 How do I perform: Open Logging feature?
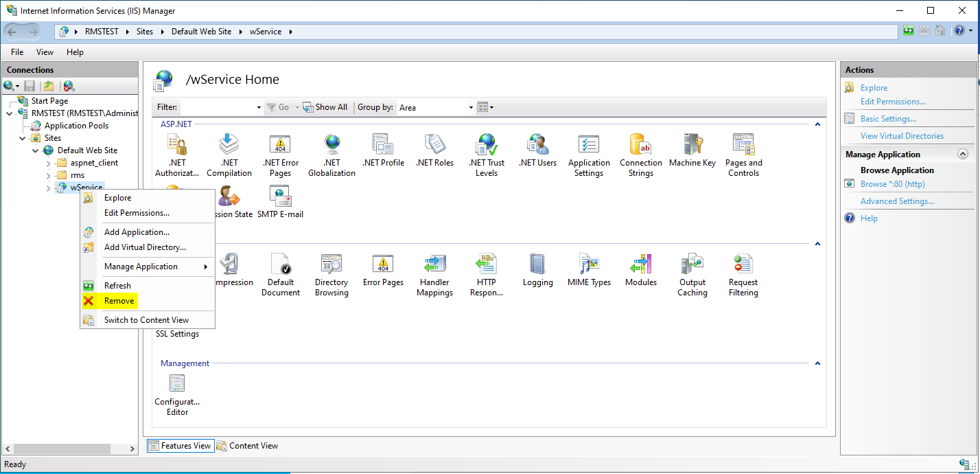pyautogui.click(x=537, y=270)
